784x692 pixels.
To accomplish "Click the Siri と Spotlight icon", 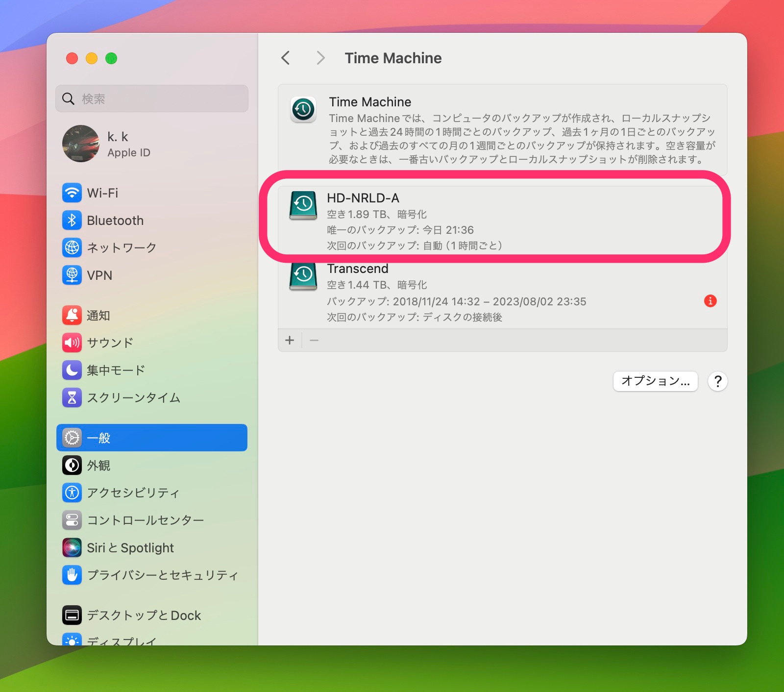I will coord(72,547).
